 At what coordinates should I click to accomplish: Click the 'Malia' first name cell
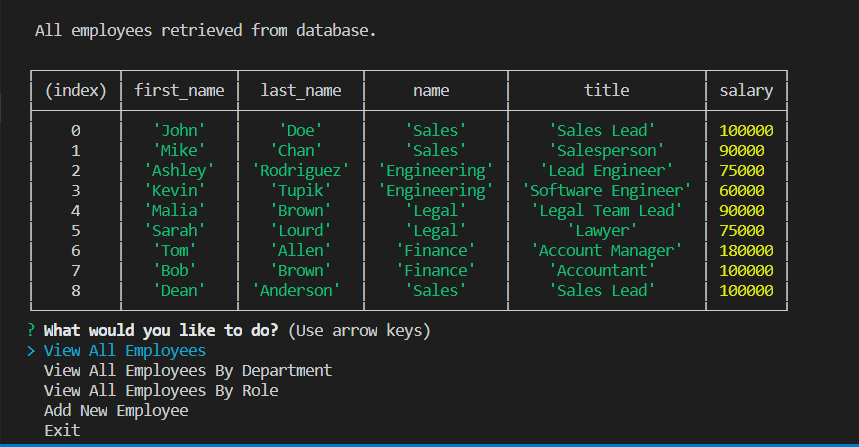(x=175, y=210)
